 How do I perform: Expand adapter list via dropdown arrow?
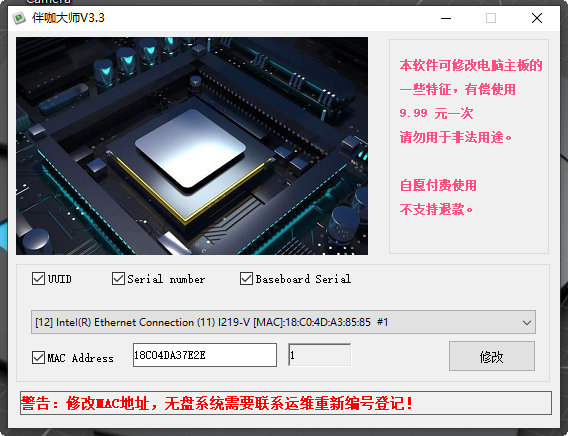[x=527, y=322]
